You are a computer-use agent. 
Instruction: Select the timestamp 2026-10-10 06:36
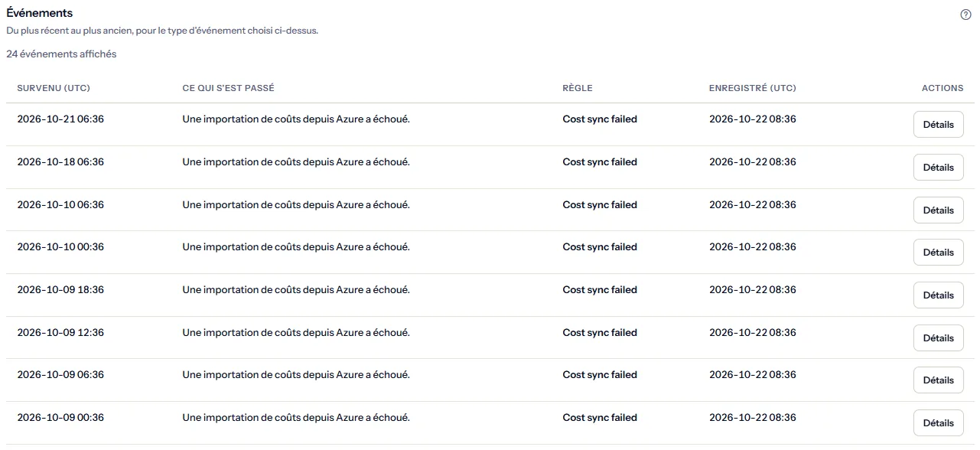click(x=60, y=205)
